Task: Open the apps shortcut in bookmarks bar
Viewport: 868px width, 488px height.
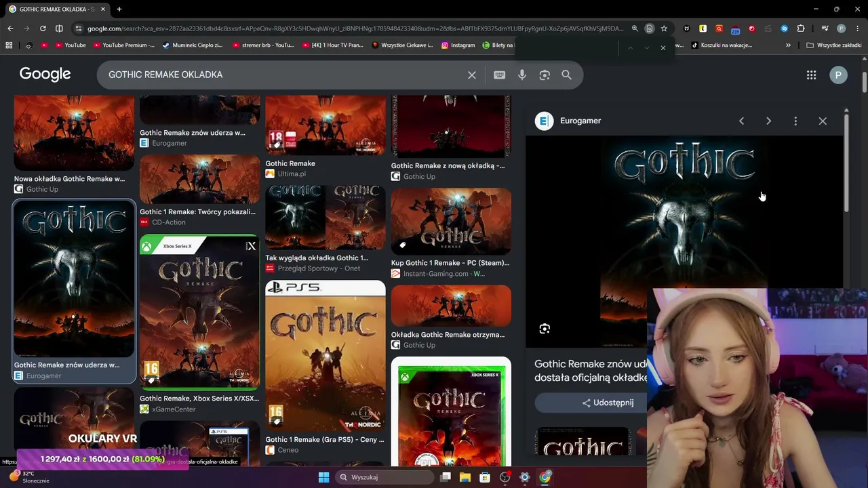Action: (x=9, y=45)
